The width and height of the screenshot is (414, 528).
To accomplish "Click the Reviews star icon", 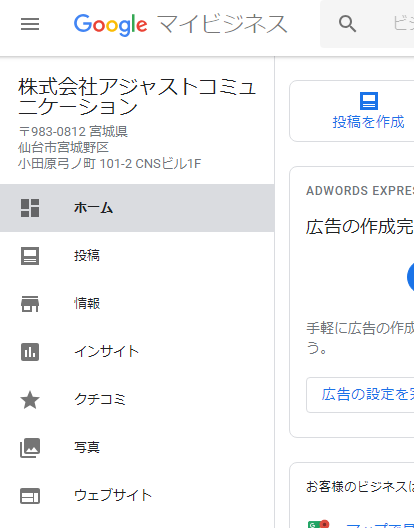I will 30,400.
